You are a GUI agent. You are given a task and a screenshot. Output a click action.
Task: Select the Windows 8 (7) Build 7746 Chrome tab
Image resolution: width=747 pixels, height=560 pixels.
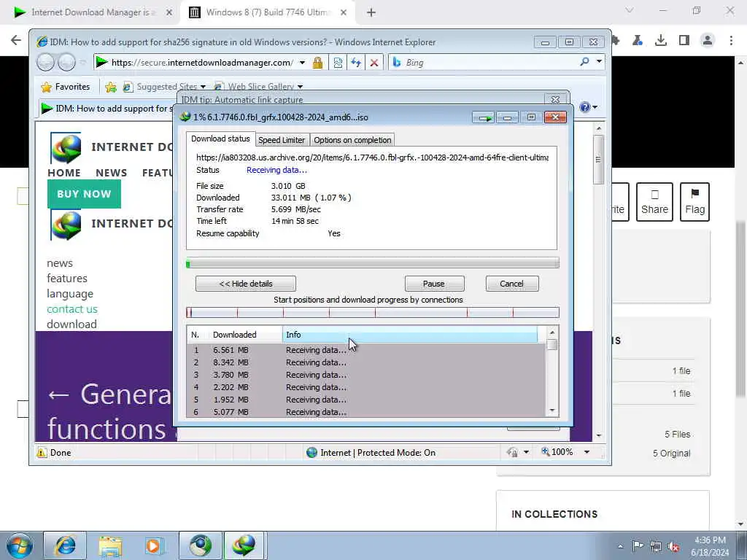click(x=268, y=12)
